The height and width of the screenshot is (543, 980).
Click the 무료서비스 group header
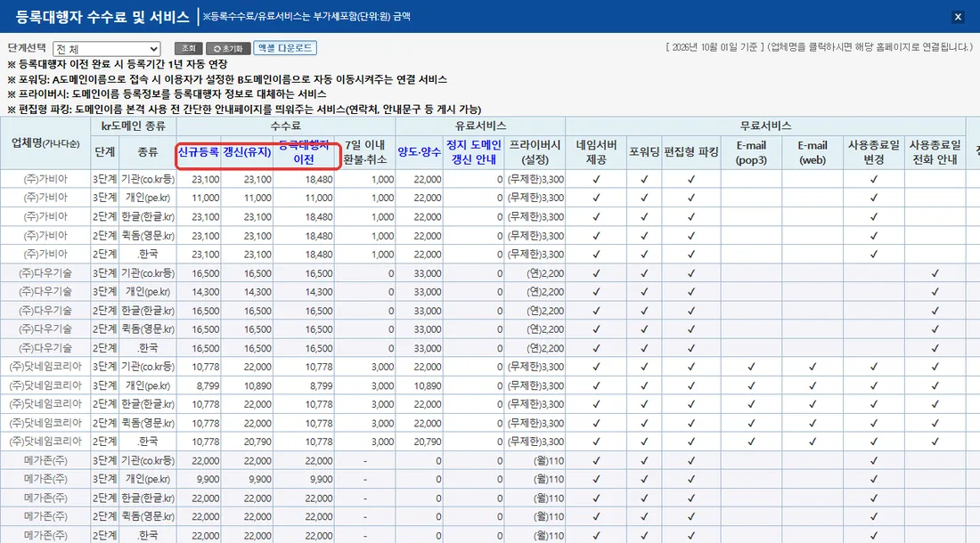(765, 126)
